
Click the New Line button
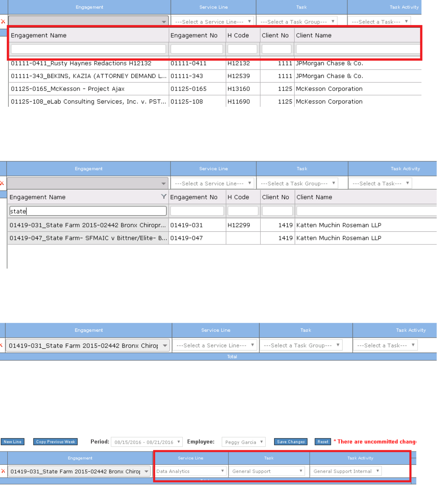point(13,442)
